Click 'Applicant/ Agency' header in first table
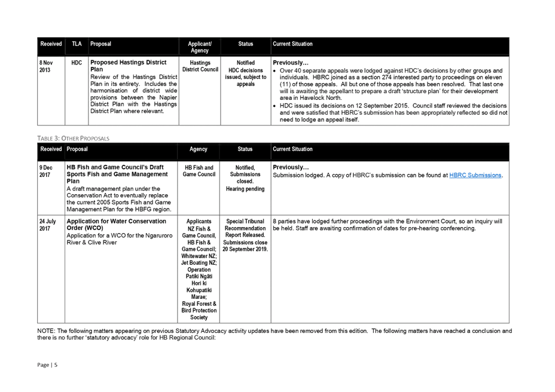Image resolution: width=555 pixels, height=392 pixels. tap(200, 47)
